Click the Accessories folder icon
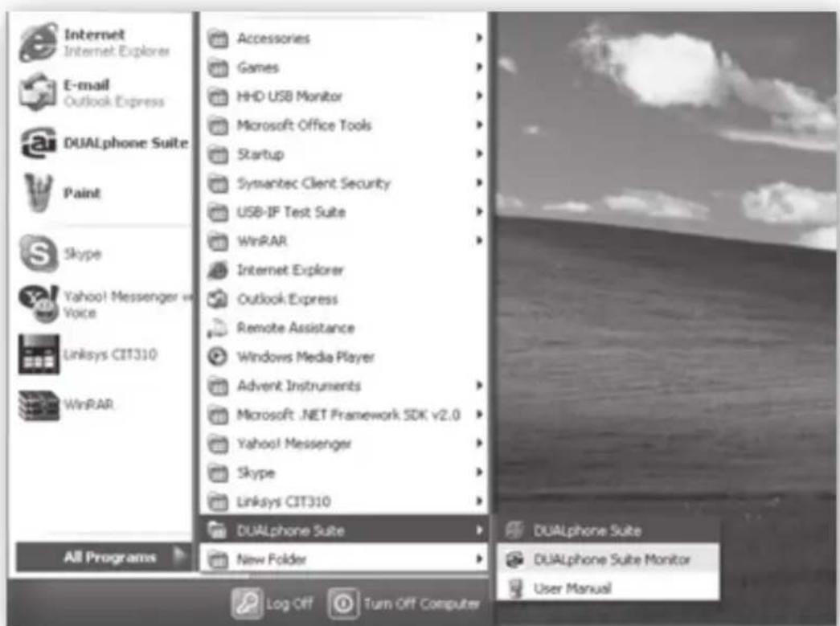 218,39
